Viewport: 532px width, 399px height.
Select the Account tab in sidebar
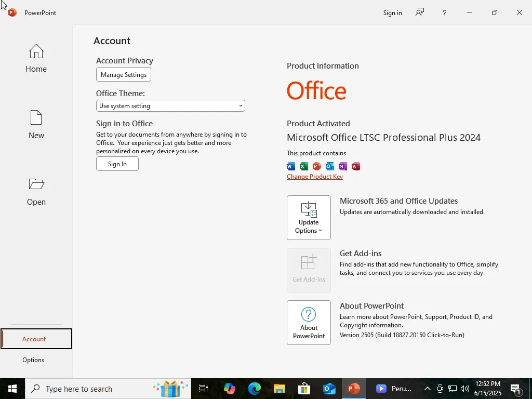(x=36, y=339)
